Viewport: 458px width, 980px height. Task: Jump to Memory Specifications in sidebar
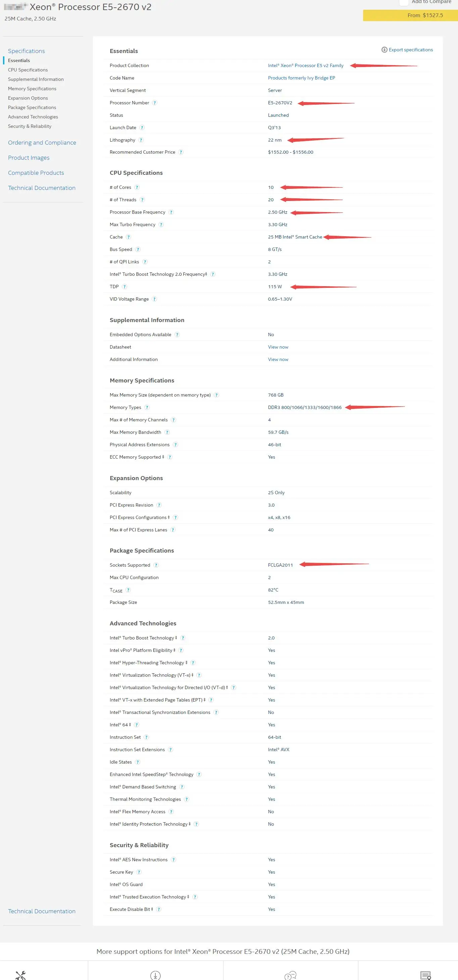[x=32, y=89]
